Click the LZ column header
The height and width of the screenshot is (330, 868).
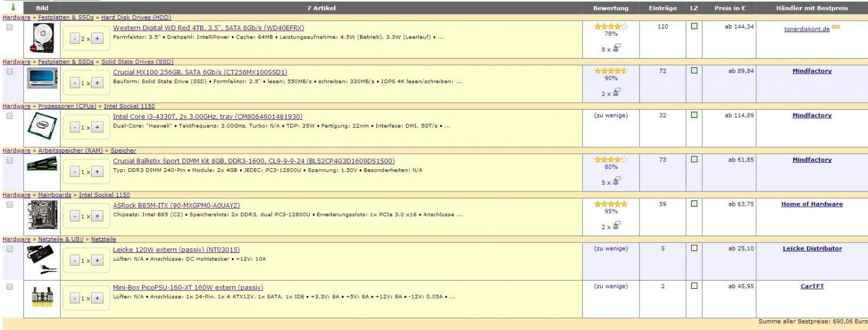coord(694,8)
